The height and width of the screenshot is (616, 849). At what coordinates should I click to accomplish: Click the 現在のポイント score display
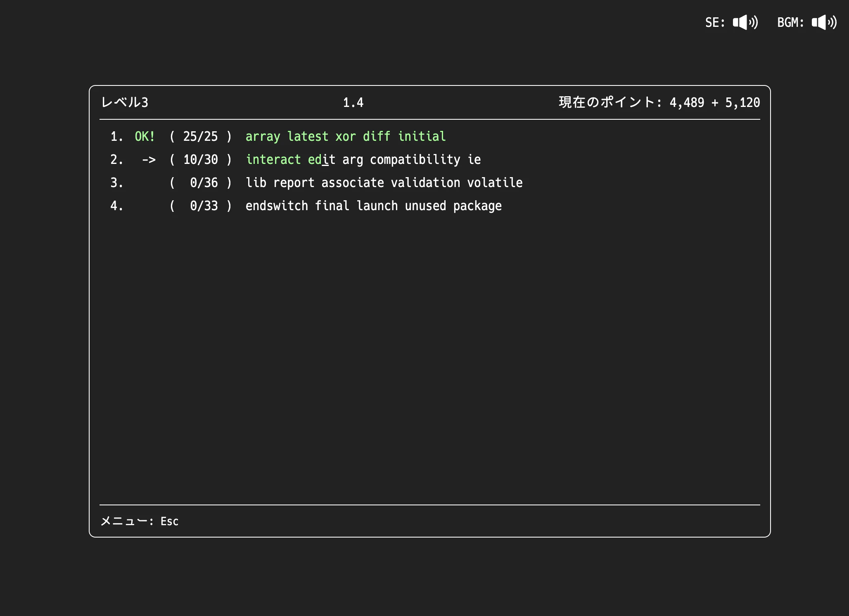659,102
